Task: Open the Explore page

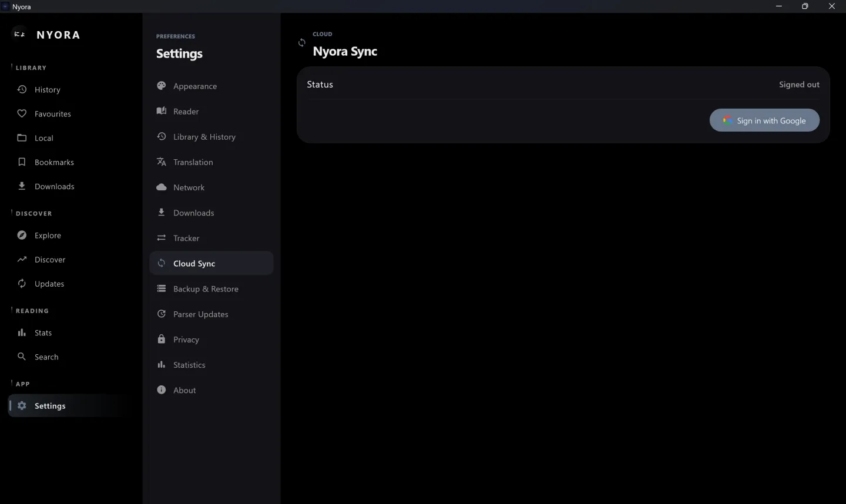Action: click(70, 235)
